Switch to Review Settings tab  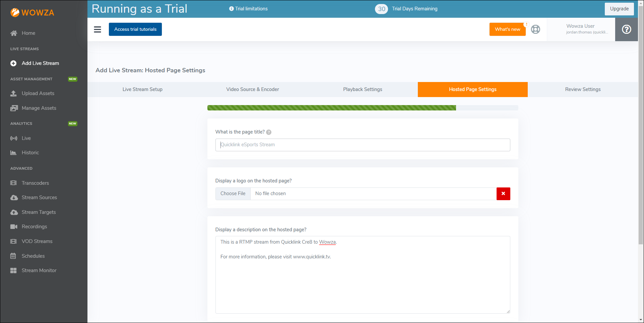coord(582,89)
